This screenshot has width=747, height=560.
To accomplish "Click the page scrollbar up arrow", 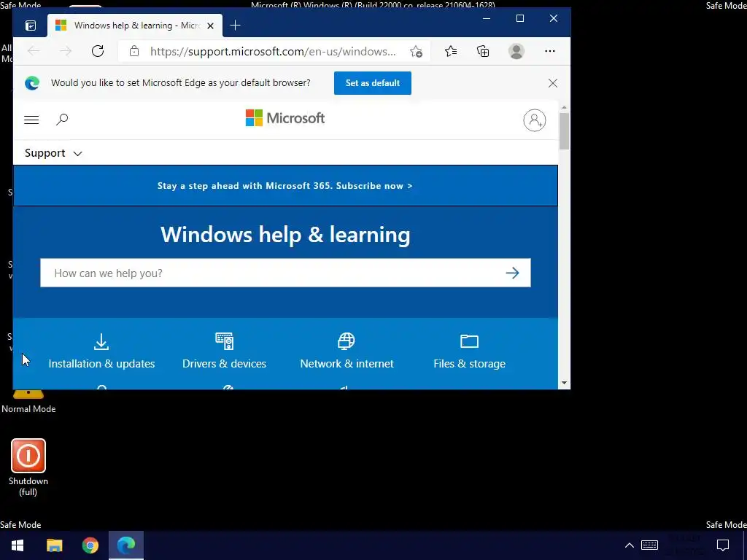I will point(564,108).
